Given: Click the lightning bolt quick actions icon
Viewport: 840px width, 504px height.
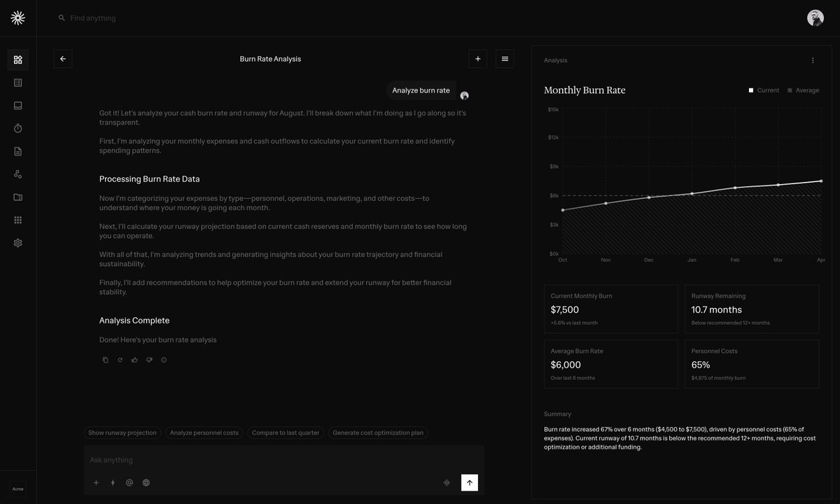Looking at the screenshot, I should [x=113, y=482].
